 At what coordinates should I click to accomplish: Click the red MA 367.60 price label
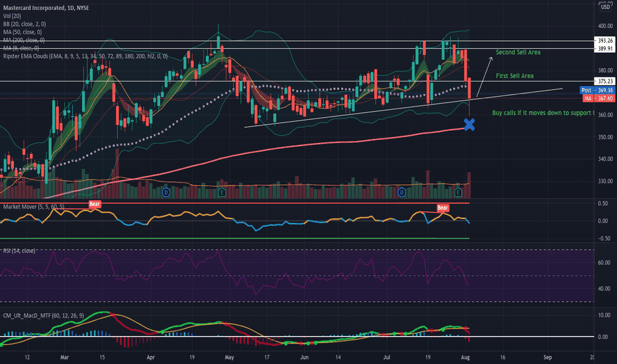pyautogui.click(x=599, y=98)
